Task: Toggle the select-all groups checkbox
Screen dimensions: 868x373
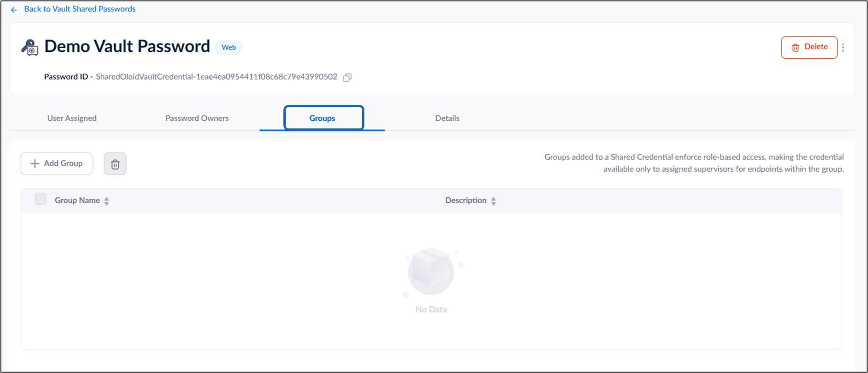Action: [40, 199]
